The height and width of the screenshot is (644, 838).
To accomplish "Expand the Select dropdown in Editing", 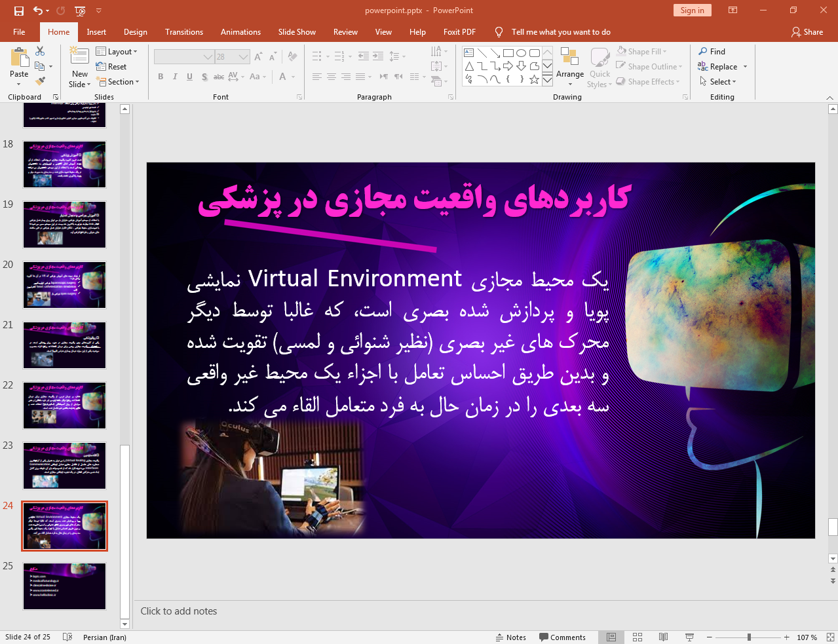I will (718, 82).
